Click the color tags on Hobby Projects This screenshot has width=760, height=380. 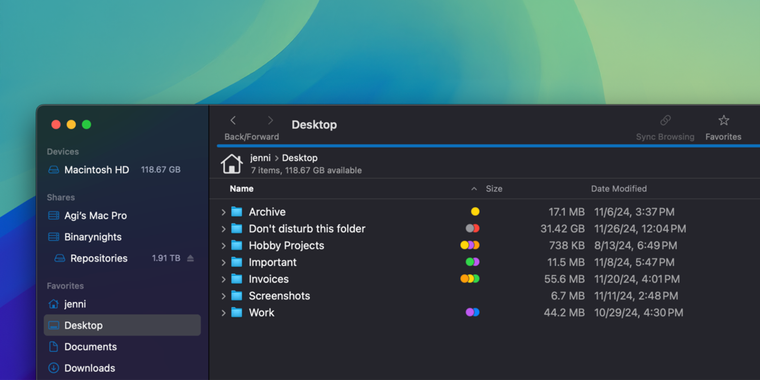470,245
